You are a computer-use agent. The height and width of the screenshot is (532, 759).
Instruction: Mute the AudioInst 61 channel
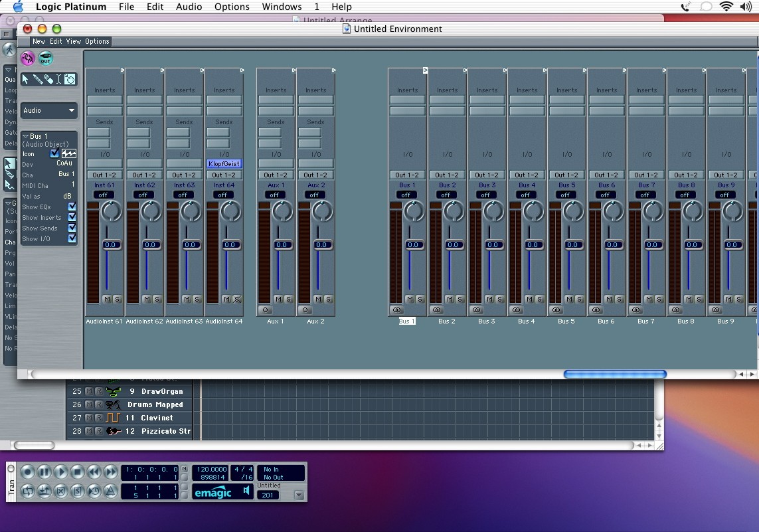tap(107, 299)
